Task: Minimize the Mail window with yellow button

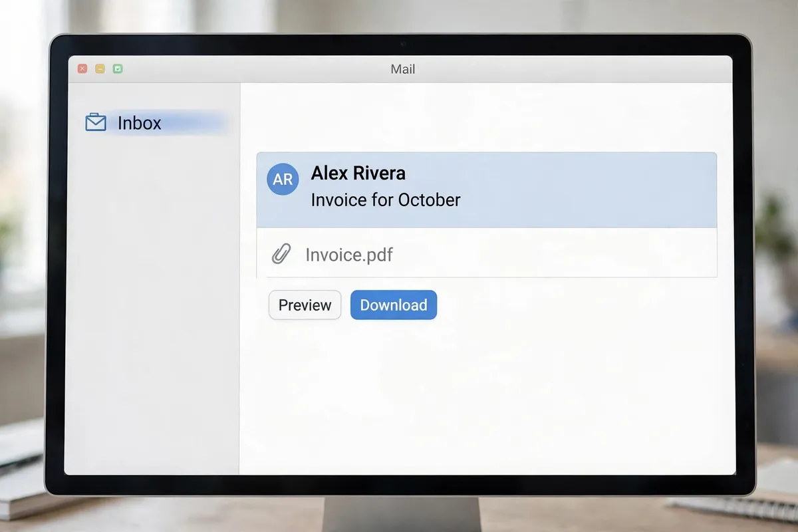Action: 100,68
